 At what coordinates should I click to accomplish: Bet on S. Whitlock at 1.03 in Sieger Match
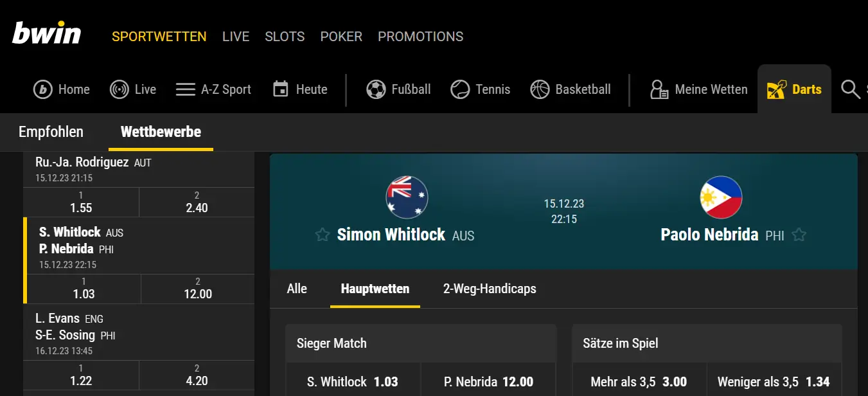pyautogui.click(x=353, y=382)
